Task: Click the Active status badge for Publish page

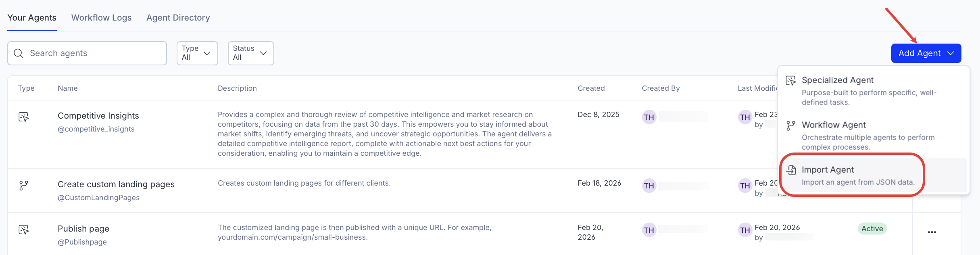Action: pos(872,229)
